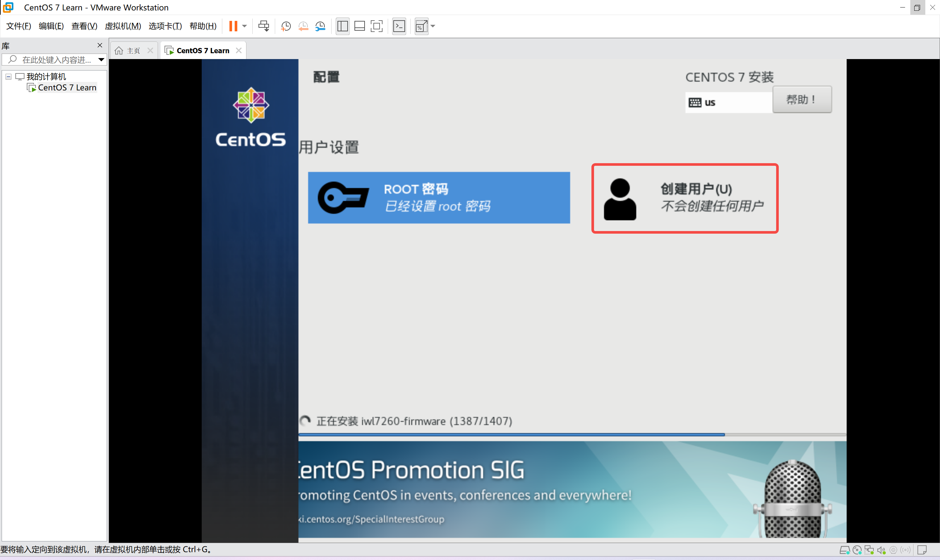Click the sound card status icon

(x=882, y=550)
